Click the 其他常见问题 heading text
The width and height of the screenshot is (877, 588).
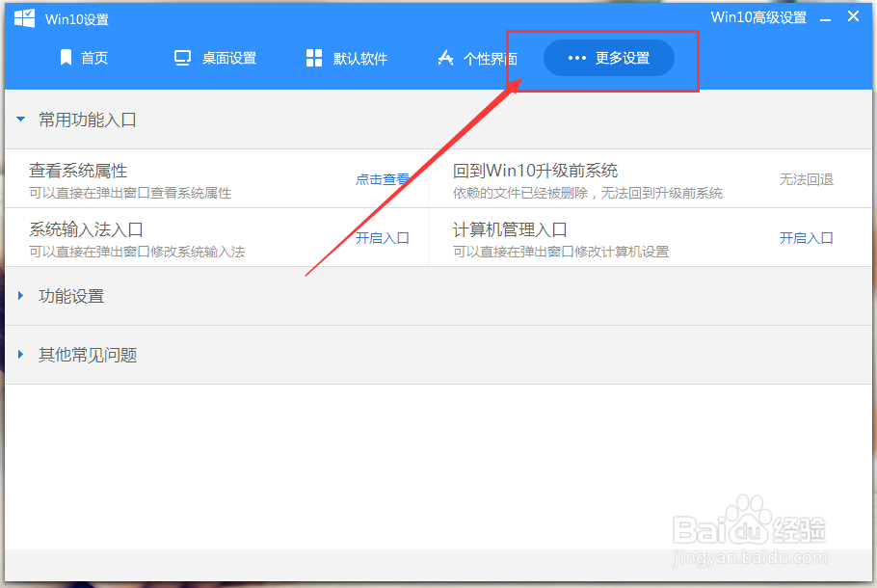tap(88, 354)
